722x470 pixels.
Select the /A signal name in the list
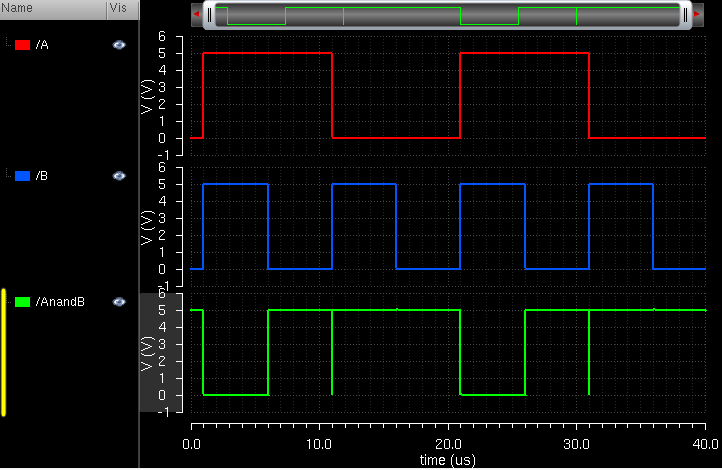point(42,46)
